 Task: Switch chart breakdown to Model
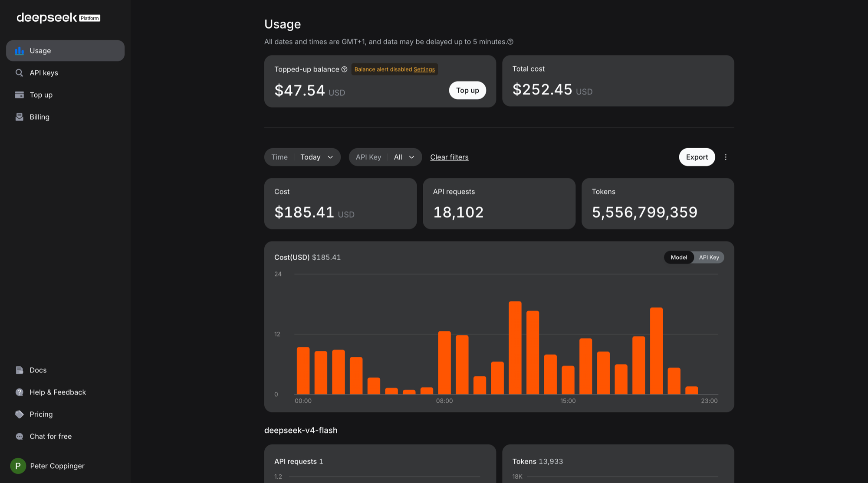[x=679, y=258]
